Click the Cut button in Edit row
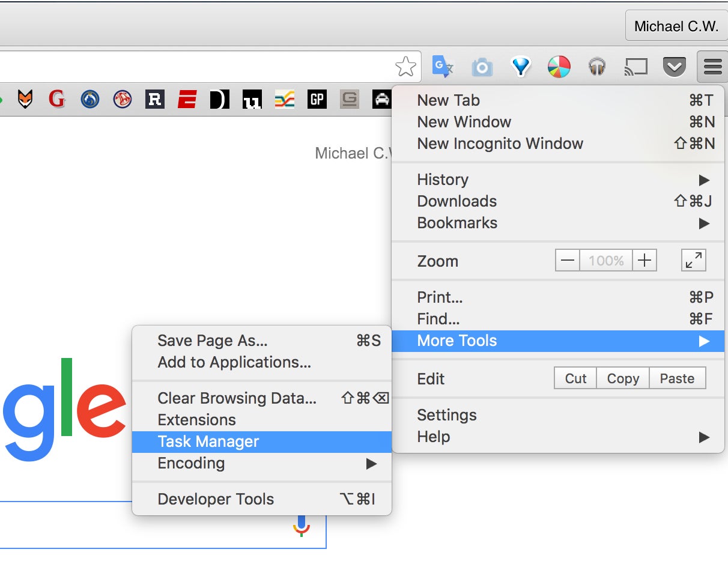The image size is (728, 567). tap(575, 378)
